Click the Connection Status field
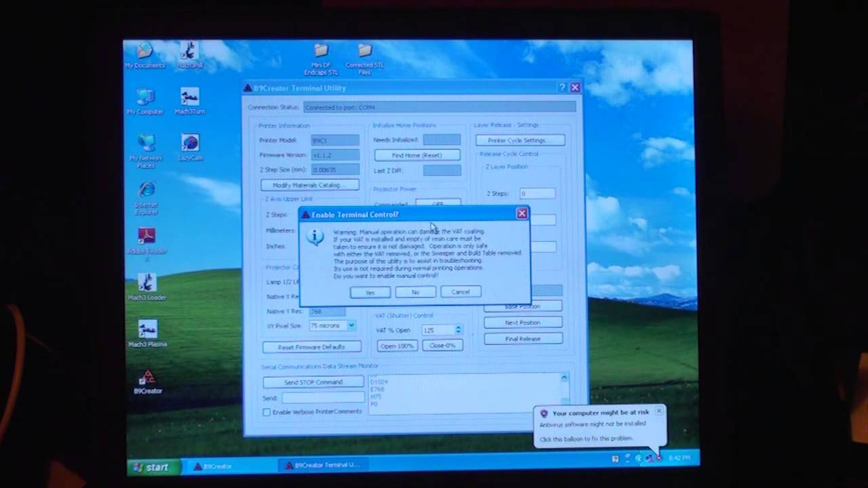Viewport: 868px width, 488px height. (439, 107)
